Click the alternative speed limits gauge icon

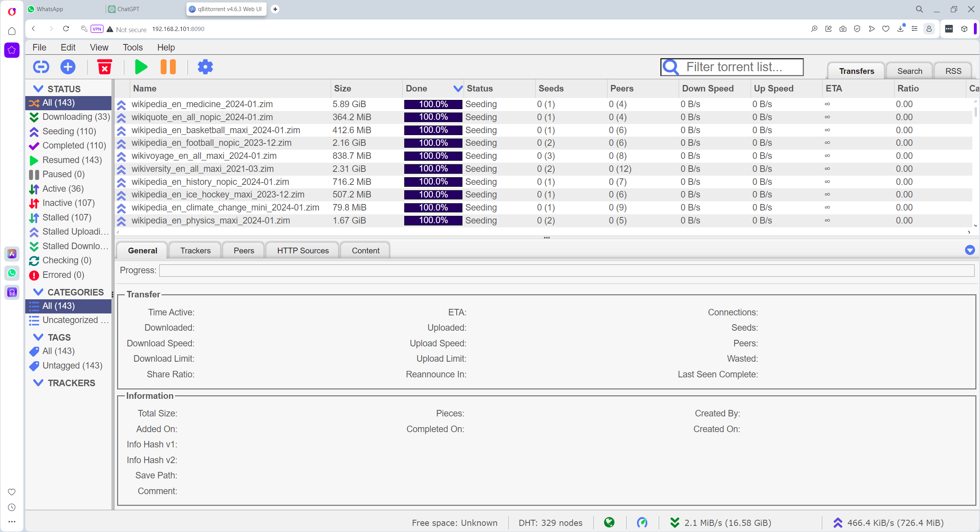tap(642, 522)
